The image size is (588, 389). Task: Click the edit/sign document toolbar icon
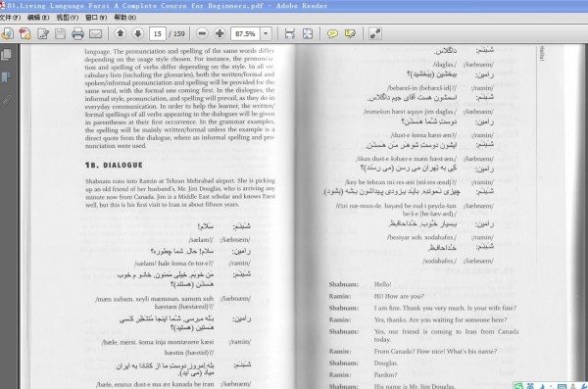[43, 33]
